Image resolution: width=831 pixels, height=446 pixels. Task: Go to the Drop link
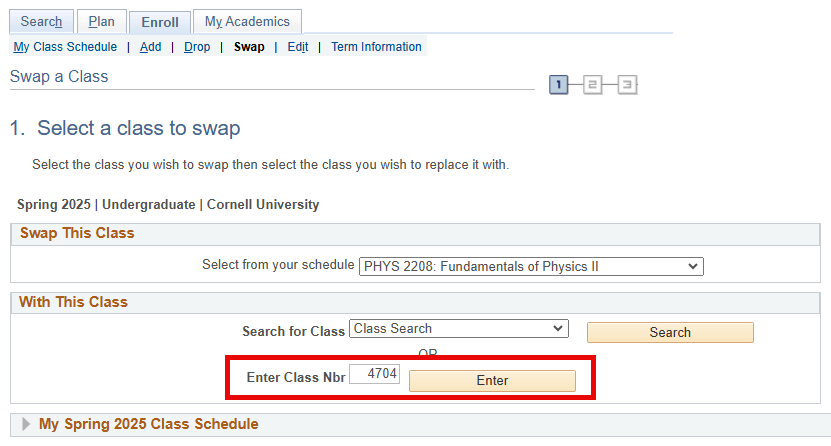(197, 47)
